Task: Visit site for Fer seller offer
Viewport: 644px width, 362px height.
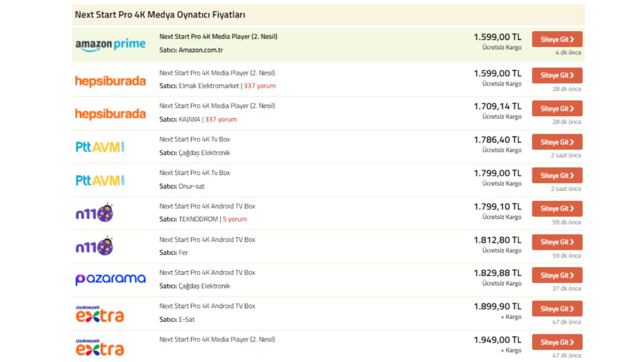Action: coord(557,242)
